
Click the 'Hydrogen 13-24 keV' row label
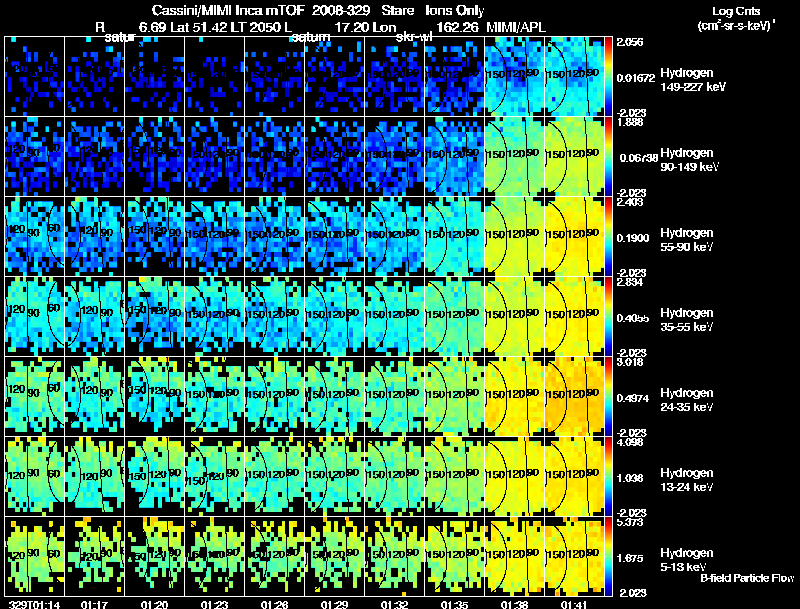click(687, 480)
